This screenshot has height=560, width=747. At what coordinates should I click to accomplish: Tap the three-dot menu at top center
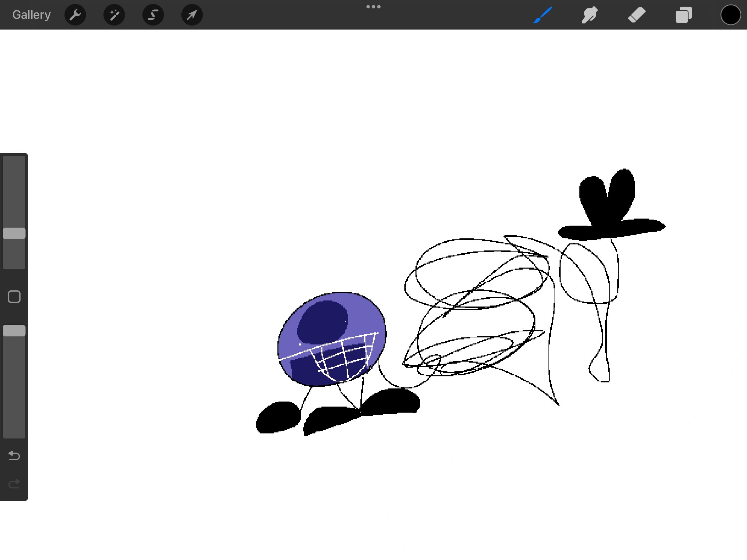tap(373, 7)
